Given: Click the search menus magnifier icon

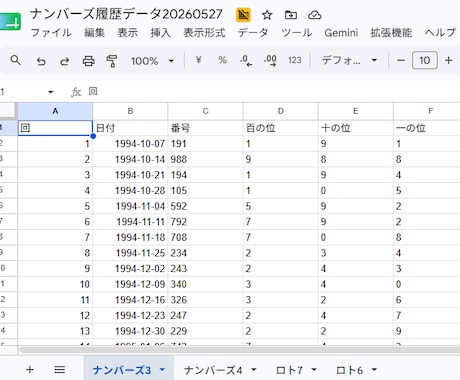Looking at the screenshot, I should (15, 61).
